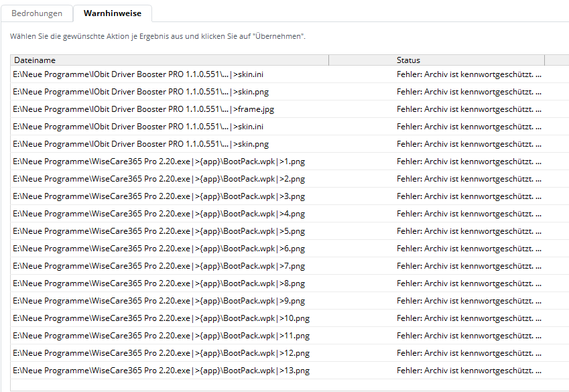Screen dimensions: 569x392
Task: Select the WiseCare365 BootPack.wpk 6.png row
Action: pyautogui.click(x=290, y=249)
